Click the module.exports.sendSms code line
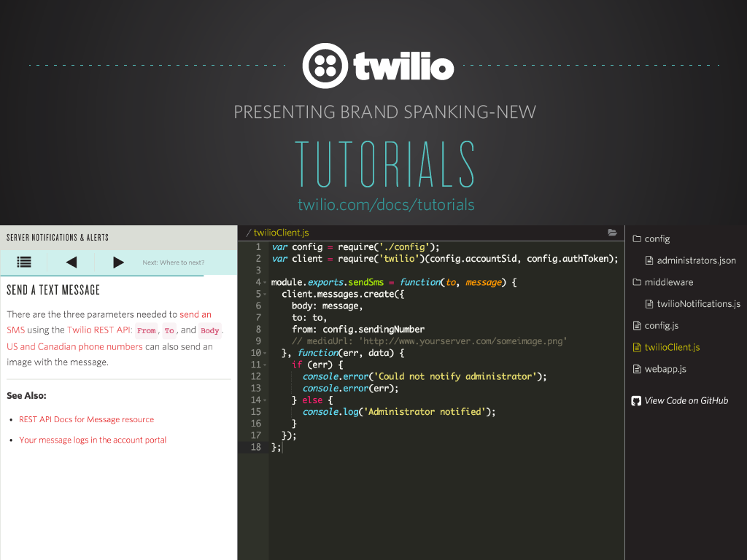The image size is (747, 560). pyautogui.click(x=394, y=282)
